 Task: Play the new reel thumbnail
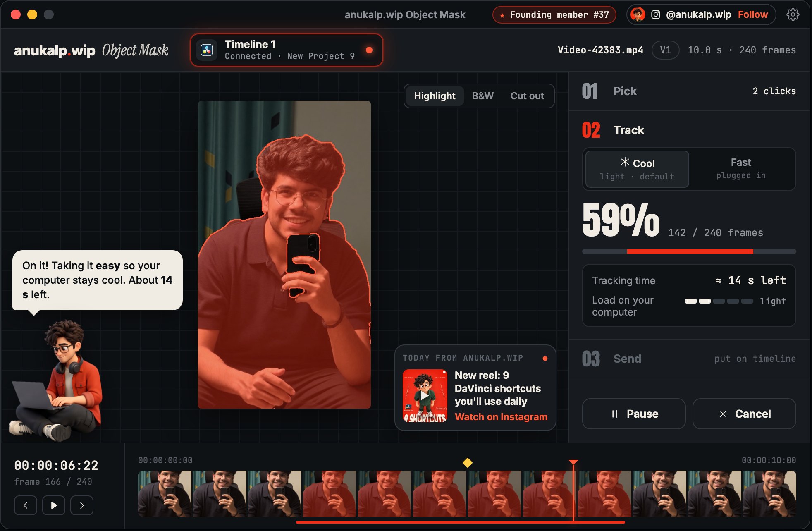425,396
